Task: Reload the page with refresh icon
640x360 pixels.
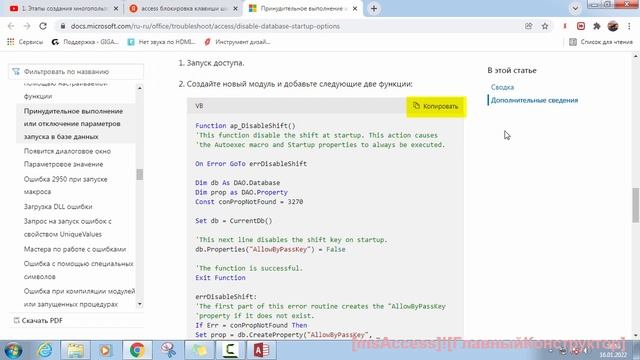Action: click(43, 26)
